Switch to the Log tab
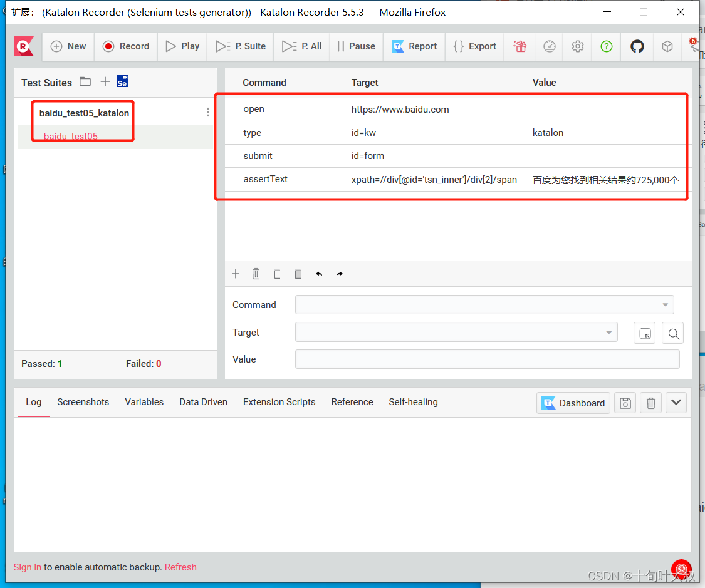705x588 pixels. click(33, 402)
